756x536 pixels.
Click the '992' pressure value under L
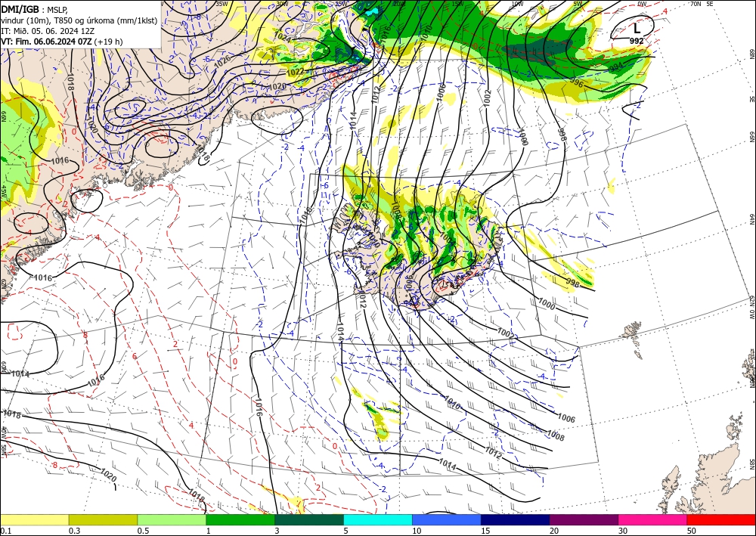(x=637, y=42)
